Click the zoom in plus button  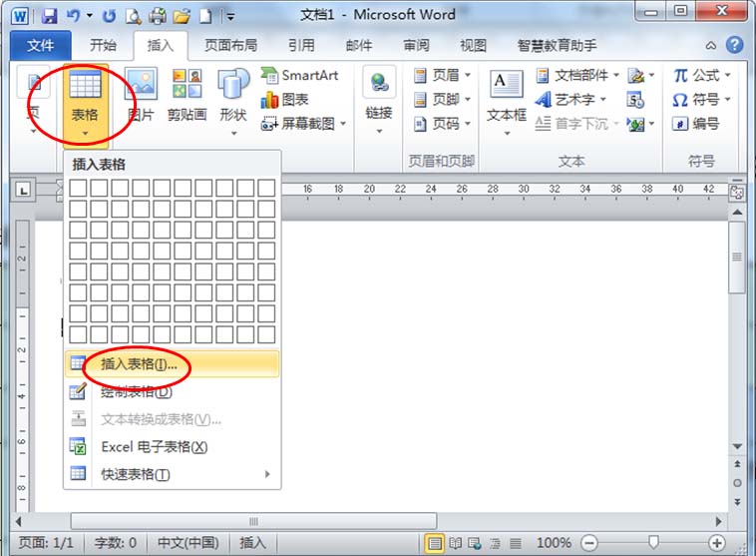[x=717, y=543]
